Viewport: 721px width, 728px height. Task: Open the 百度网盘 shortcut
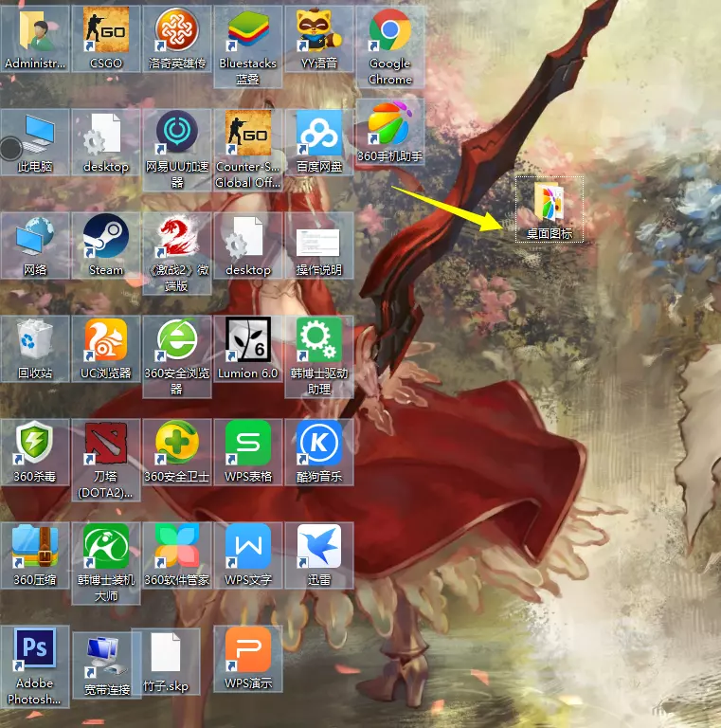pos(319,142)
